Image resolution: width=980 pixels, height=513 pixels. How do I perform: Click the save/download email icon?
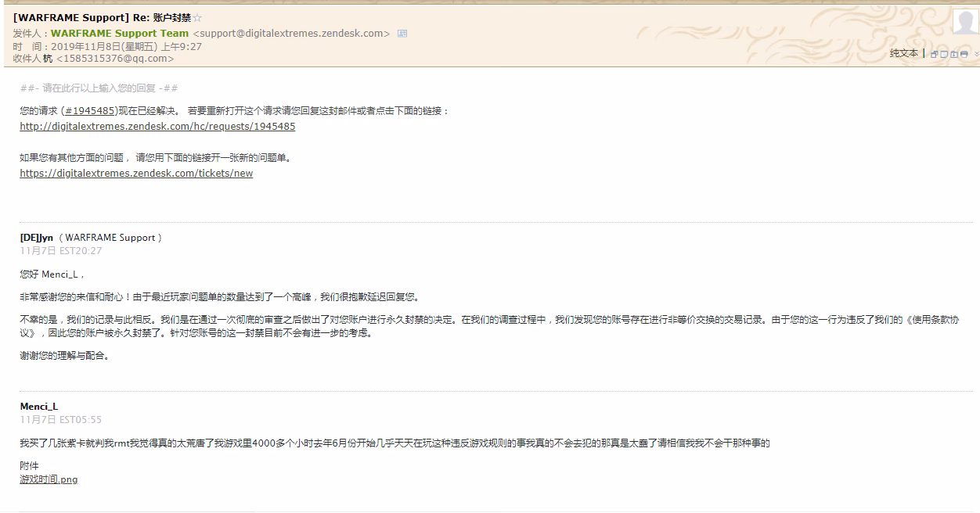point(954,54)
